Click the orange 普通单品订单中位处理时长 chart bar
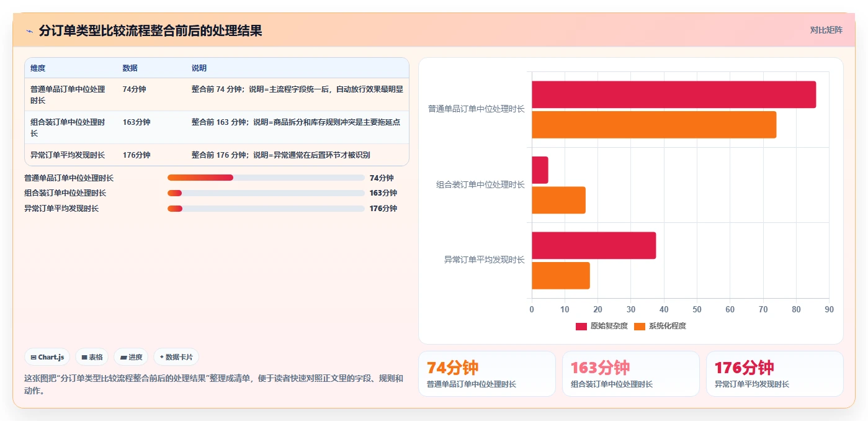 tap(654, 124)
